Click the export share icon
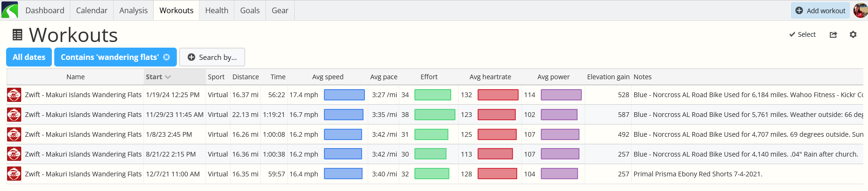 pos(833,34)
